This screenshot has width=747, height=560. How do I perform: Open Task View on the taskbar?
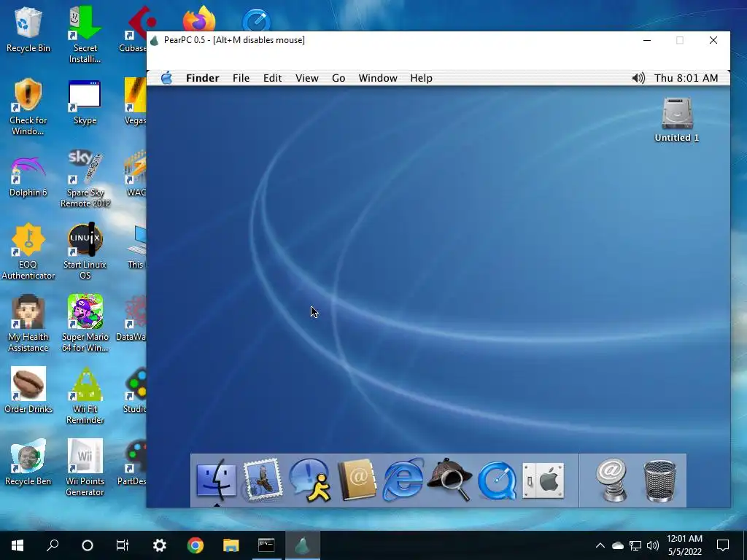[x=123, y=545]
